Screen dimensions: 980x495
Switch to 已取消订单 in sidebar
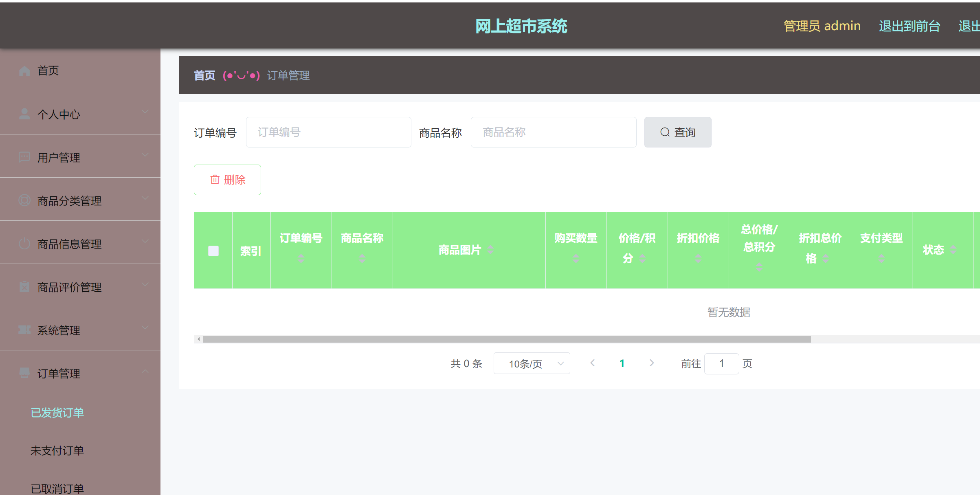(x=57, y=488)
